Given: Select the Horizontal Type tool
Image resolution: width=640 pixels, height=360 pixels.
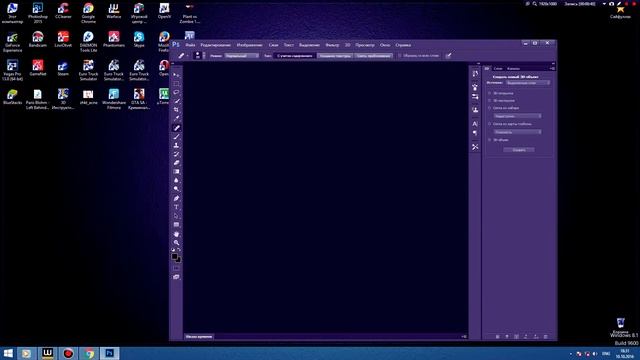Looking at the screenshot, I should point(176,207).
